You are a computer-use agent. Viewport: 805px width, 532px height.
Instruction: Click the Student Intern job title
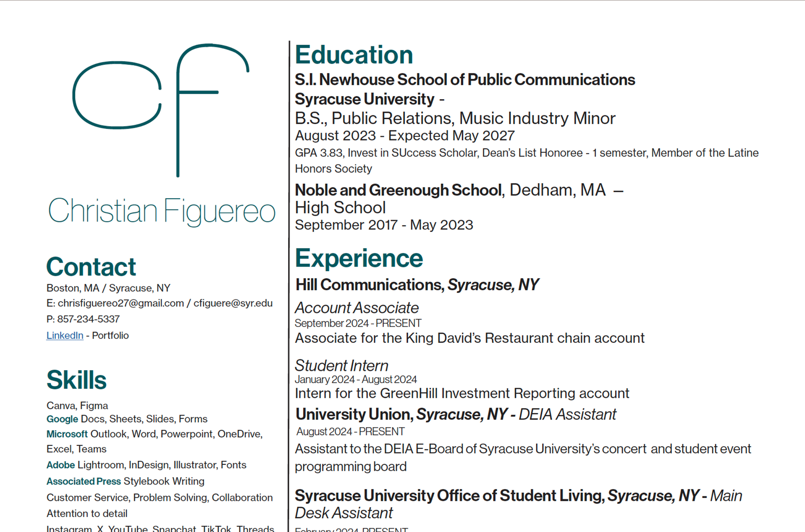[342, 366]
